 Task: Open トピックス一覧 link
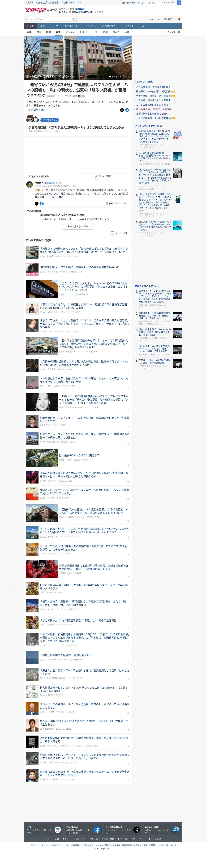coord(172,32)
